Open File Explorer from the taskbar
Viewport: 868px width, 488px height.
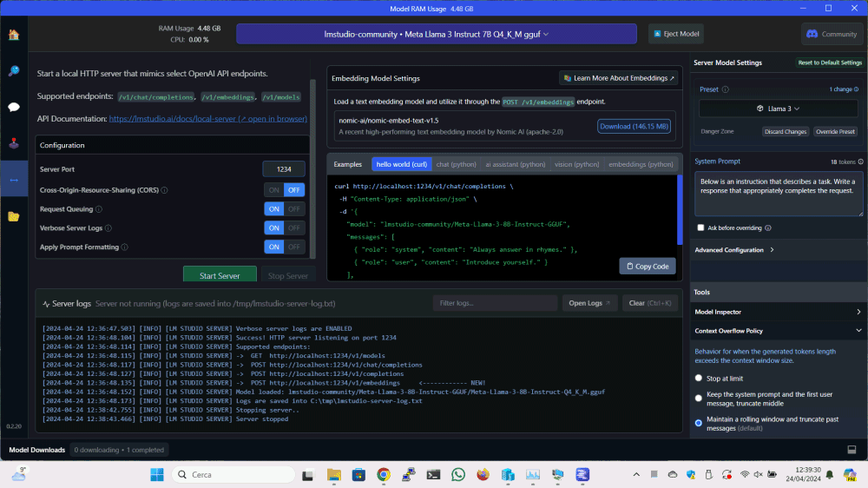334,475
